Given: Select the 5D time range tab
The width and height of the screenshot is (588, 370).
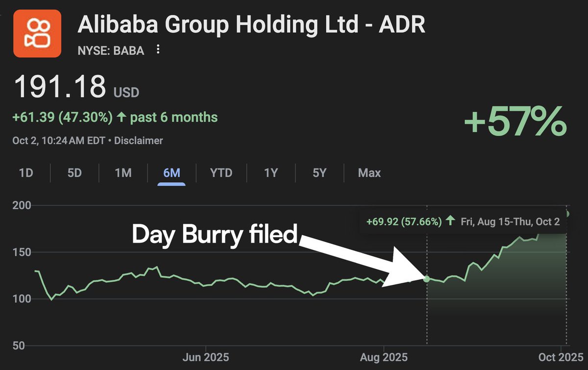Looking at the screenshot, I should [x=74, y=173].
